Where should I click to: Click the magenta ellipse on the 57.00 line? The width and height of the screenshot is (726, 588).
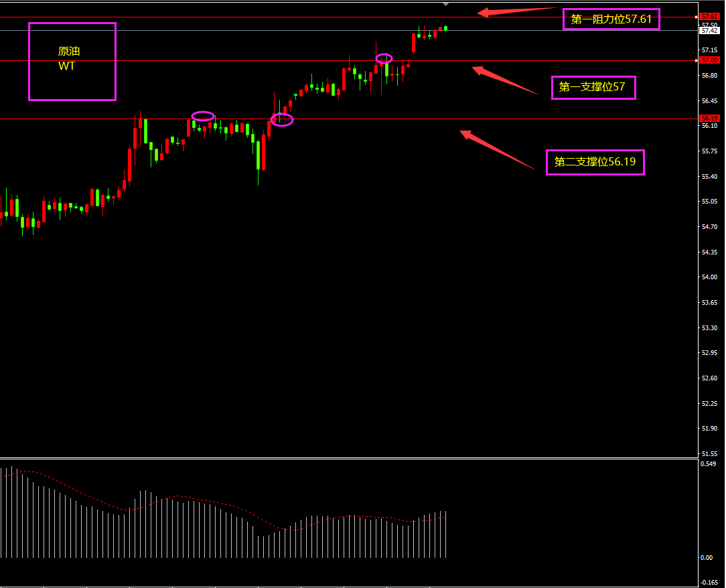coord(384,58)
